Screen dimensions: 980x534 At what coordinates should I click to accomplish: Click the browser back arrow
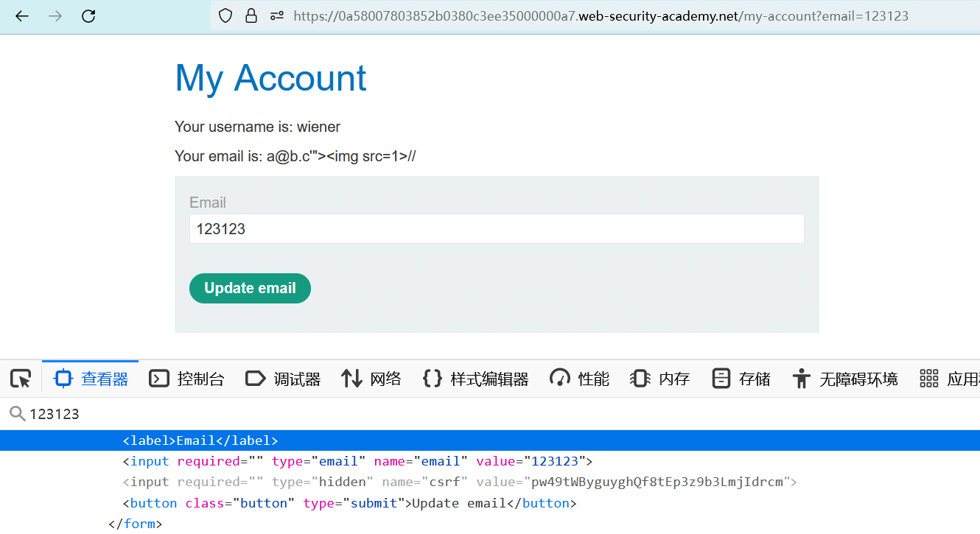[x=22, y=15]
